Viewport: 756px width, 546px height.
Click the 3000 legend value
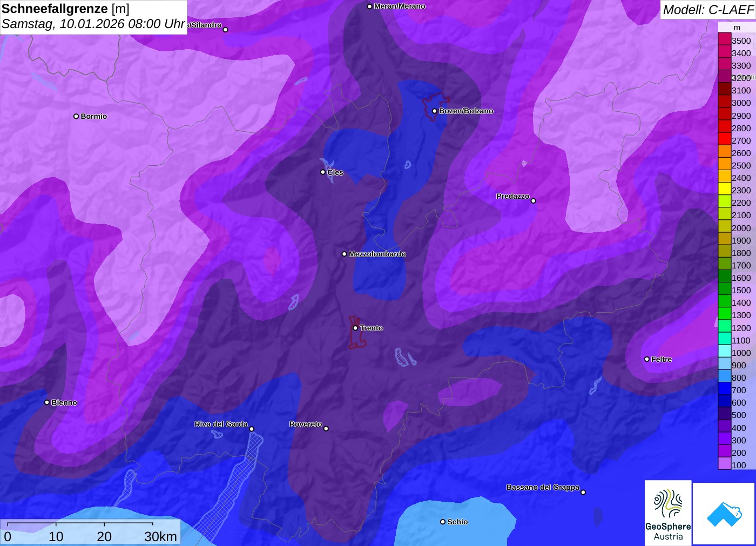[x=741, y=103]
